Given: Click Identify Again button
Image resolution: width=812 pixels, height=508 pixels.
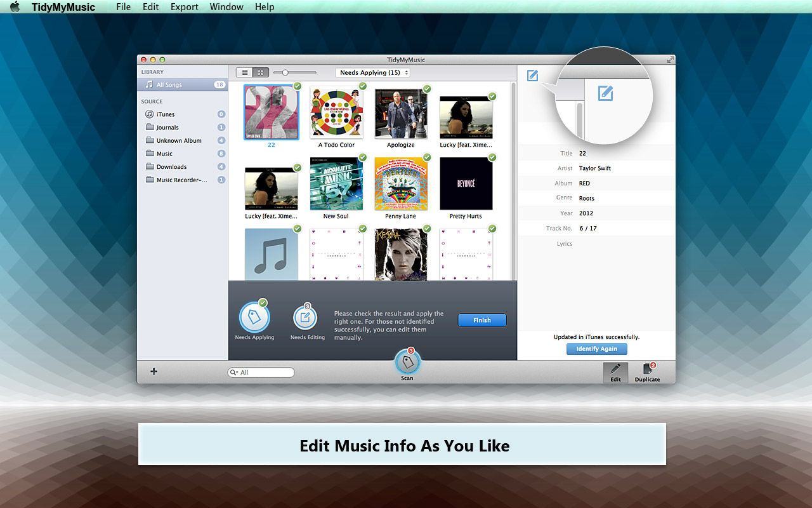Looking at the screenshot, I should (x=596, y=349).
